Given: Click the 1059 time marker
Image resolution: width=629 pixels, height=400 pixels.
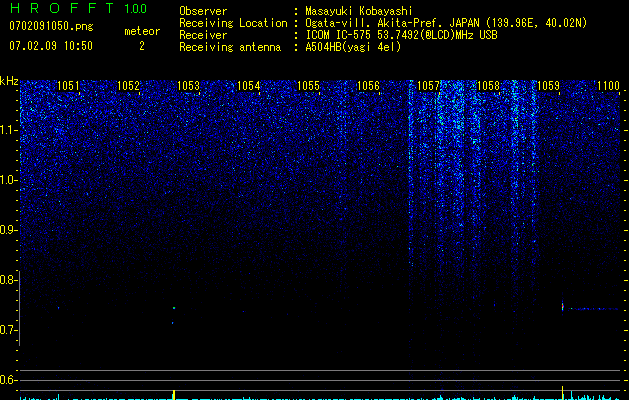Looking at the screenshot, I should click(548, 86).
